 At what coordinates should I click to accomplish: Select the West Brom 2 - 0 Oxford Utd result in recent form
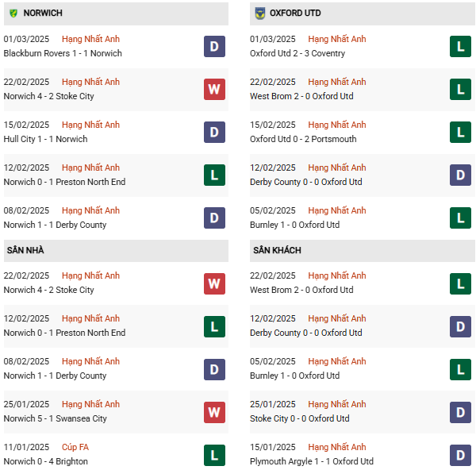(301, 96)
